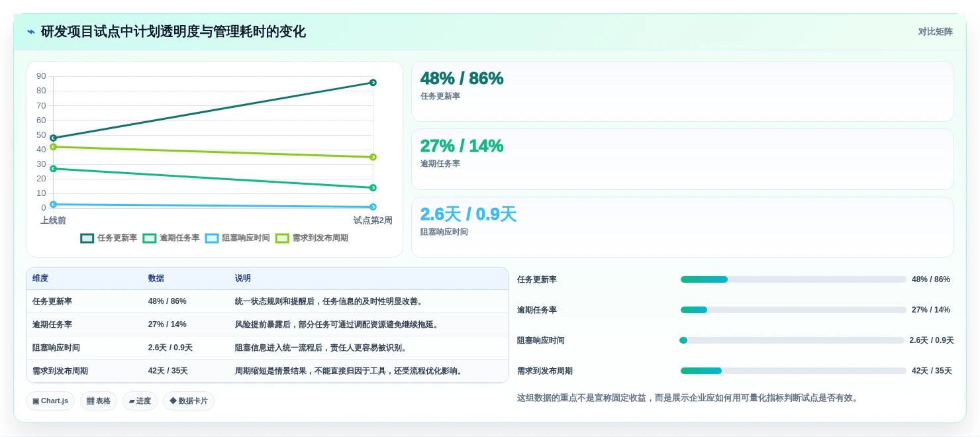Click the 逾期任务率 end point at 14
980x437 pixels.
tap(373, 188)
